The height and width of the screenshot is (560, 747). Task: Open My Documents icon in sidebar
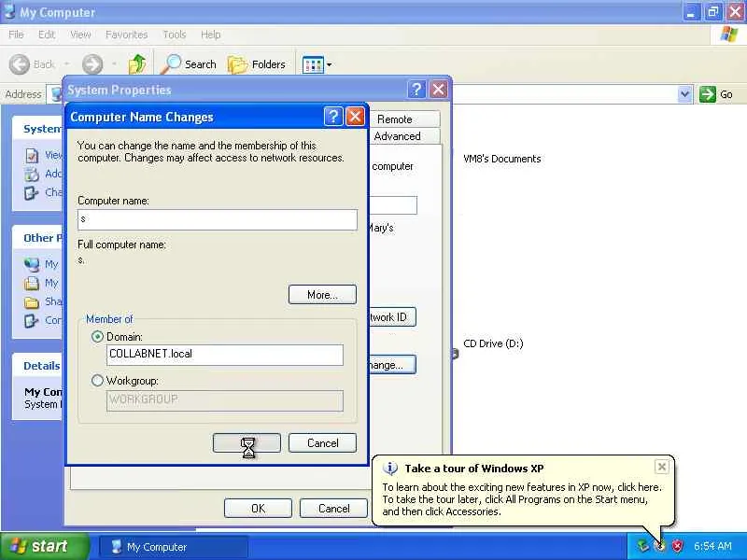click(32, 284)
